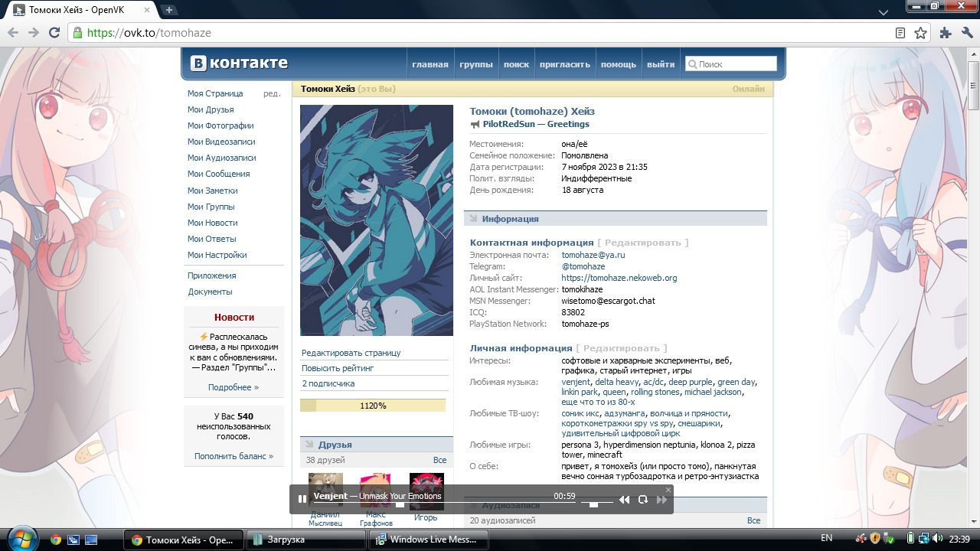
Task: Skip to the previous track in the audio player
Action: pyautogui.click(x=624, y=500)
